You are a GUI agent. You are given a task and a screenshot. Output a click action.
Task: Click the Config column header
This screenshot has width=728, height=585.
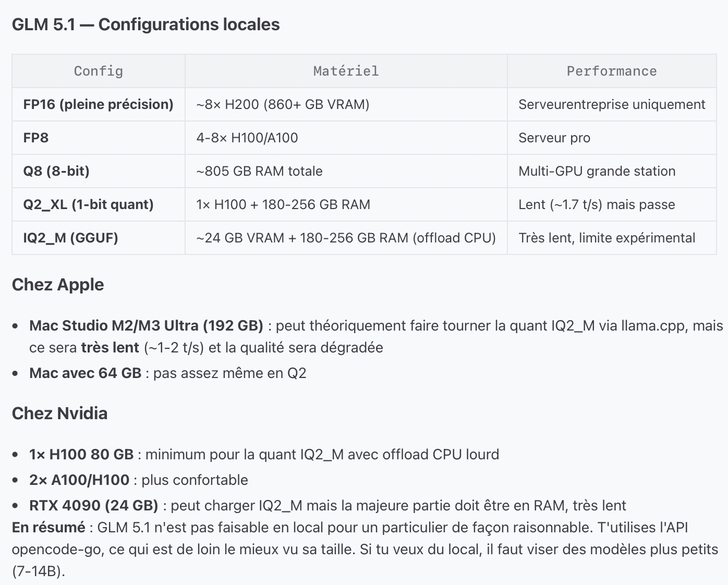[x=99, y=71]
